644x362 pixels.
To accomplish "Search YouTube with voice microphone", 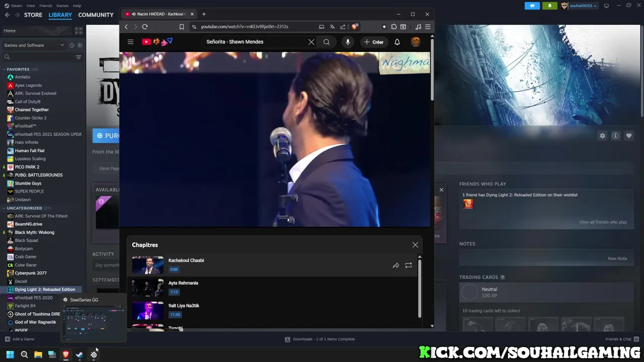I will tap(348, 42).
